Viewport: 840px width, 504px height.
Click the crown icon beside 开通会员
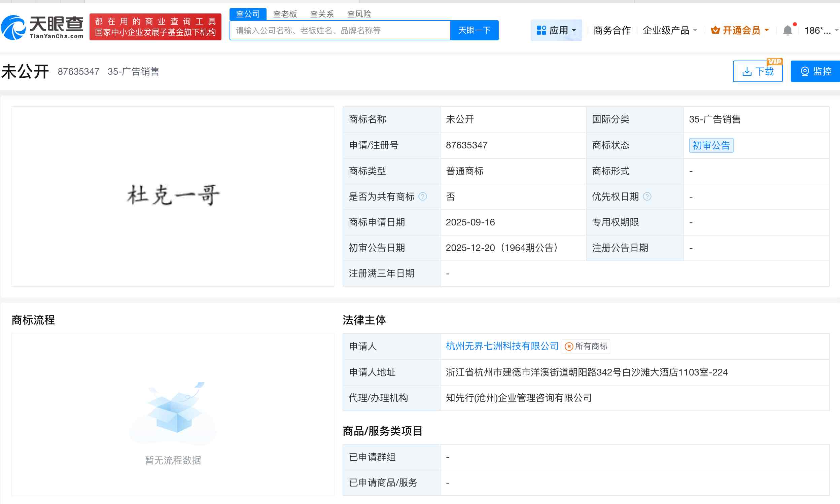(715, 30)
